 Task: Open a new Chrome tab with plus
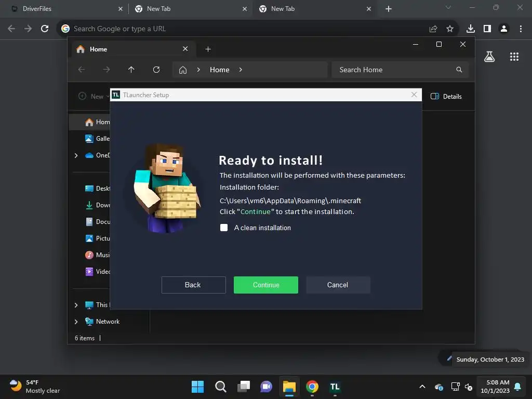389,9
